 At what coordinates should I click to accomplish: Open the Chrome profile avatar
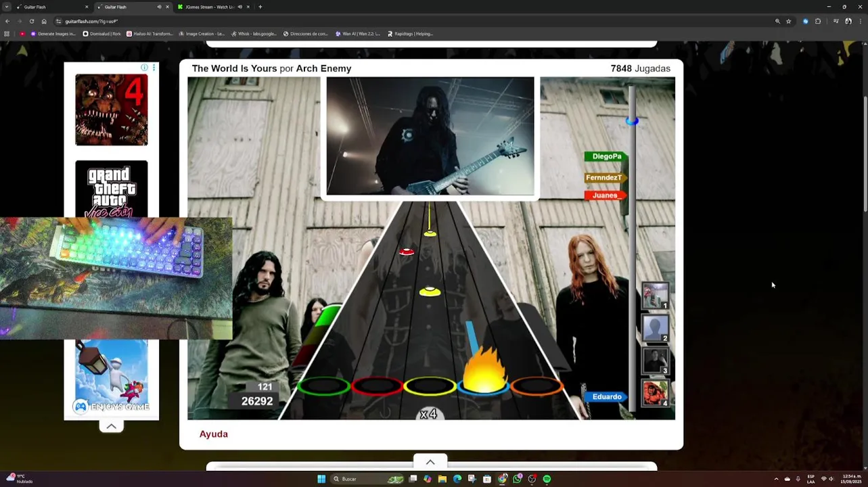(x=848, y=21)
